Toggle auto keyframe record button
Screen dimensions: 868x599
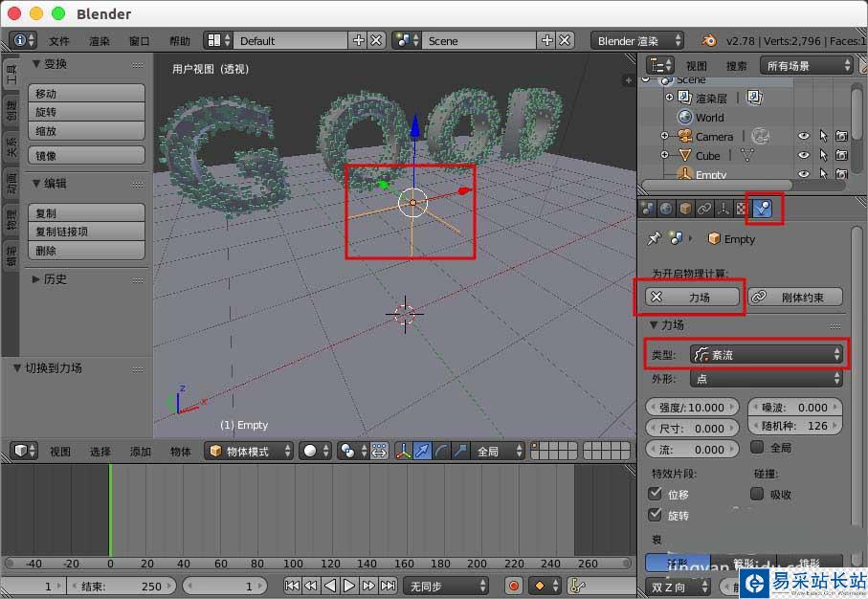(514, 586)
